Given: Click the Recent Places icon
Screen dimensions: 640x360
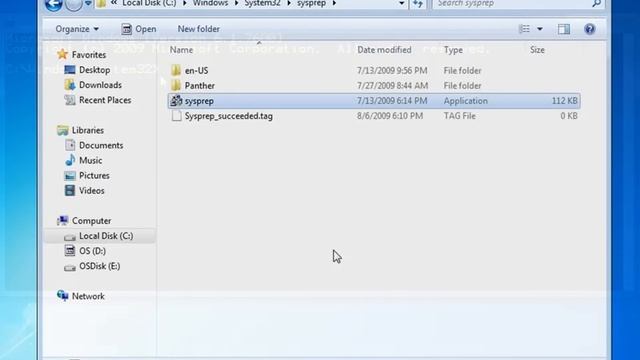Looking at the screenshot, I should click(70, 100).
